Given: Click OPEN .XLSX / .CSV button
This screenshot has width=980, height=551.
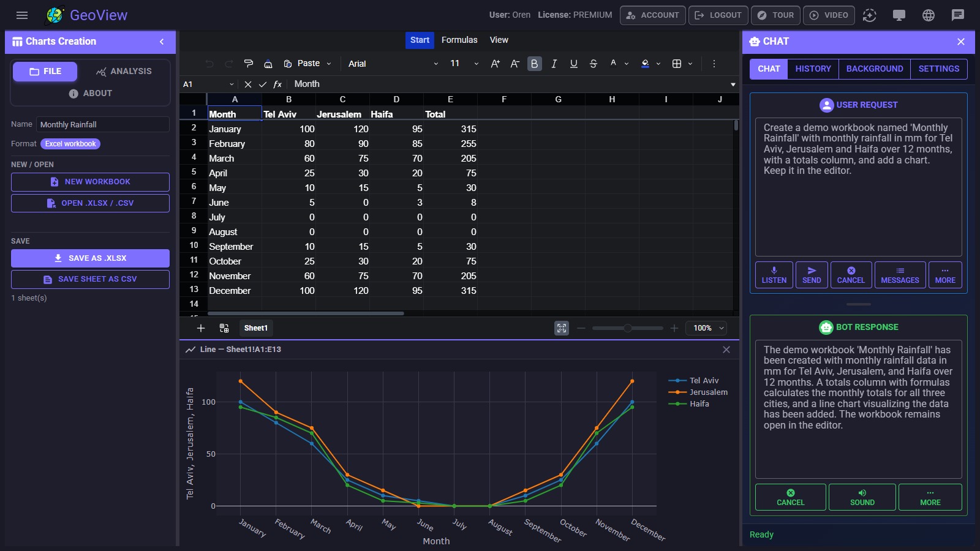Looking at the screenshot, I should 90,203.
